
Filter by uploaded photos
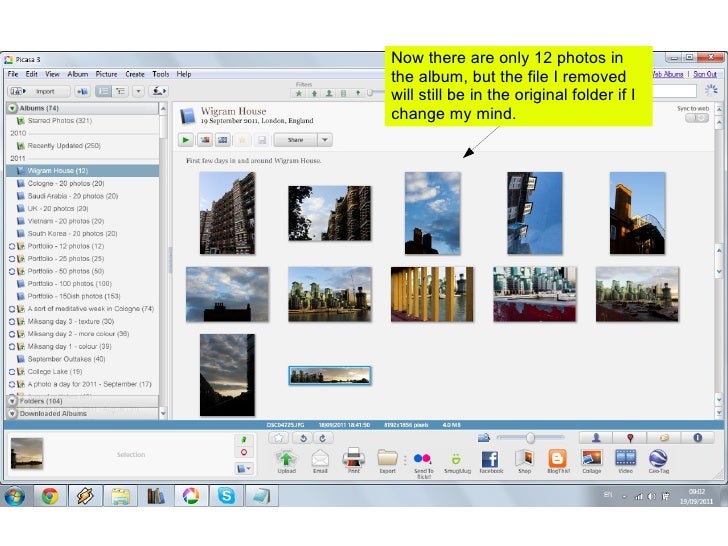tap(314, 93)
